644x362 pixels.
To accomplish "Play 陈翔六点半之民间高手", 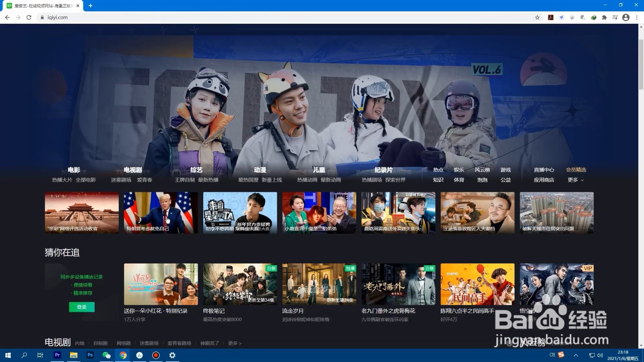I will point(477,284).
